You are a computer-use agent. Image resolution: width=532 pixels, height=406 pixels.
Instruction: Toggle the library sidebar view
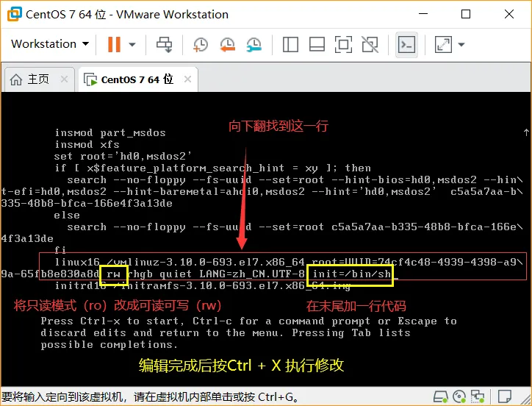pos(290,44)
